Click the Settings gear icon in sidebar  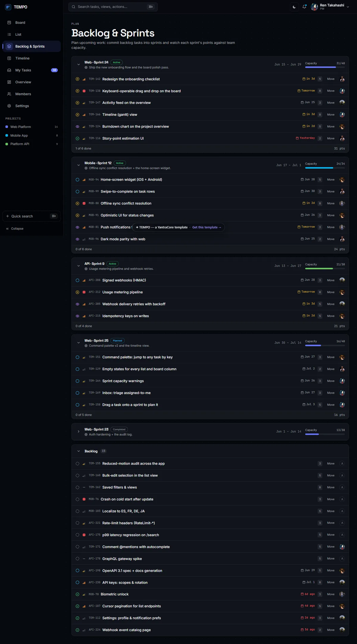[9, 106]
